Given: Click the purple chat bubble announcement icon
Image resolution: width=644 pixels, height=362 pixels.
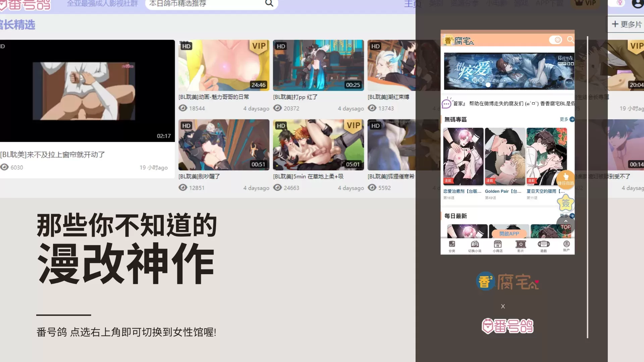Looking at the screenshot, I should click(446, 104).
